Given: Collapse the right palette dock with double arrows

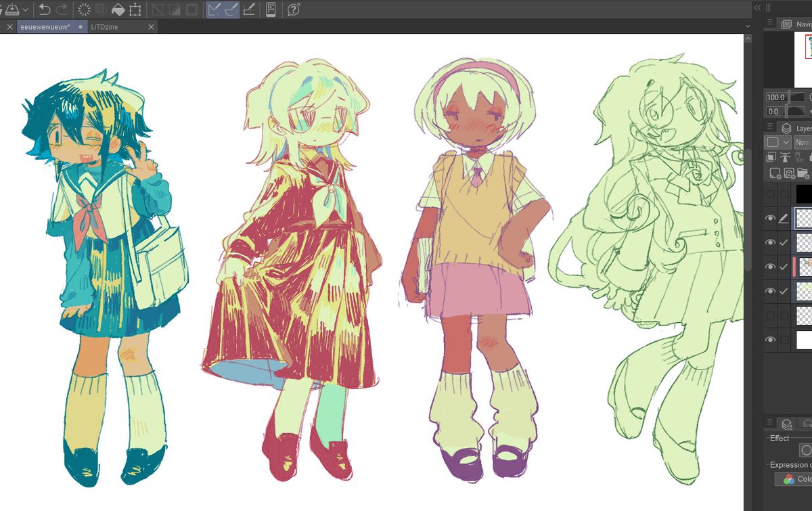Looking at the screenshot, I should coord(757,7).
